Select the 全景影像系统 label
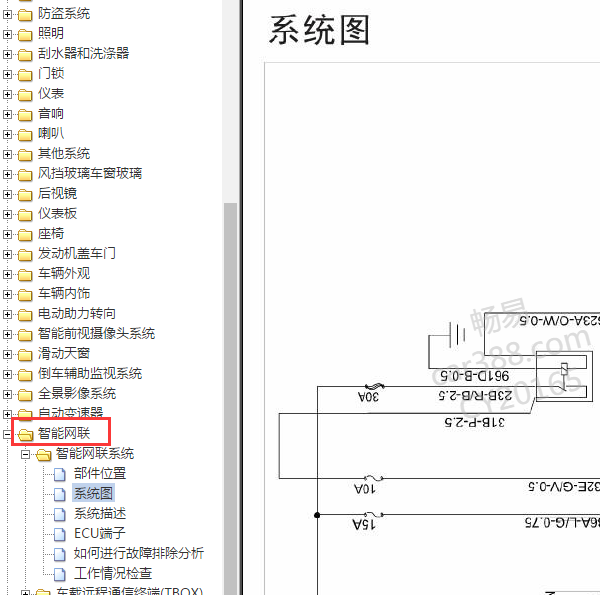Image resolution: width=600 pixels, height=595 pixels. click(77, 393)
